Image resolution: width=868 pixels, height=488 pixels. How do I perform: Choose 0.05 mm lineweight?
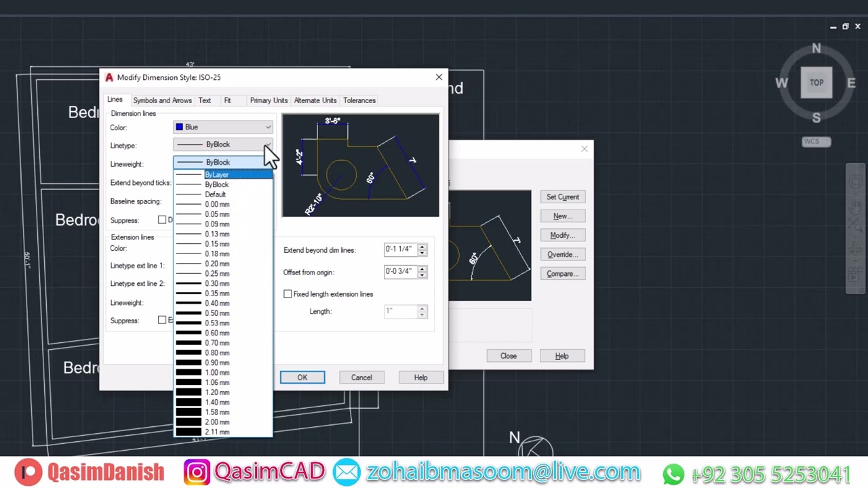[223, 214]
